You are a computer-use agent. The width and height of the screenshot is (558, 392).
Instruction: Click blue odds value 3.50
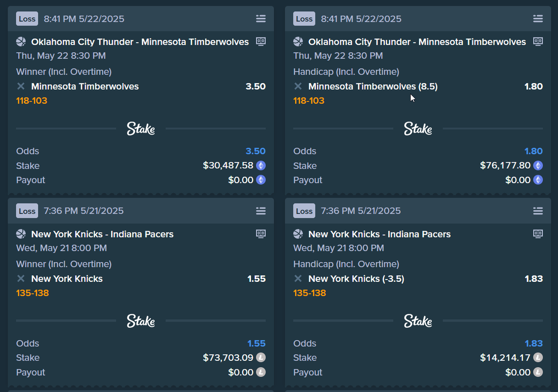(256, 151)
